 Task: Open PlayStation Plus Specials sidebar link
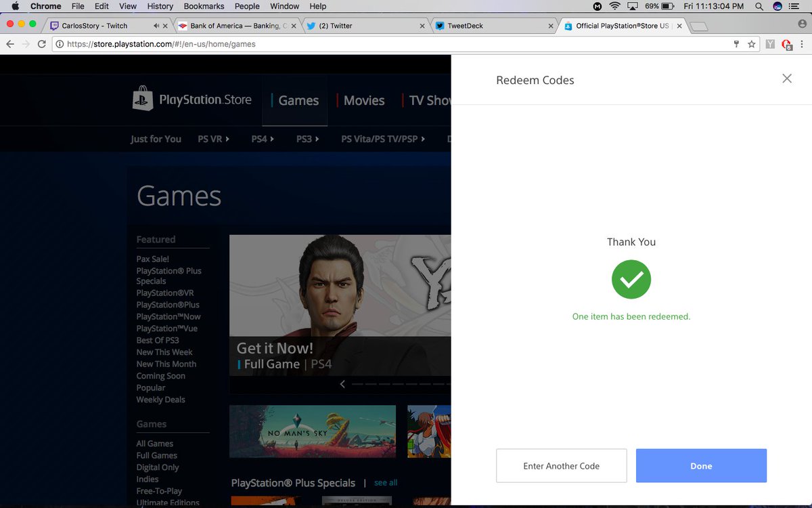[x=169, y=276]
